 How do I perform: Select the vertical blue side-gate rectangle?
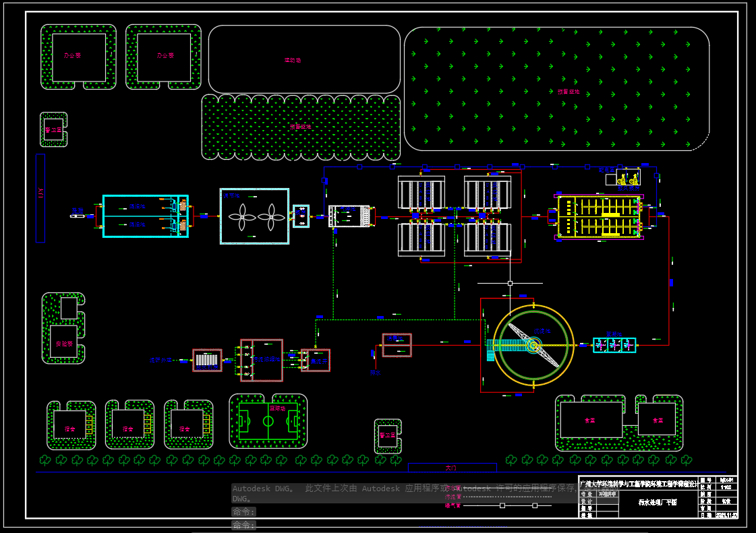coord(40,198)
